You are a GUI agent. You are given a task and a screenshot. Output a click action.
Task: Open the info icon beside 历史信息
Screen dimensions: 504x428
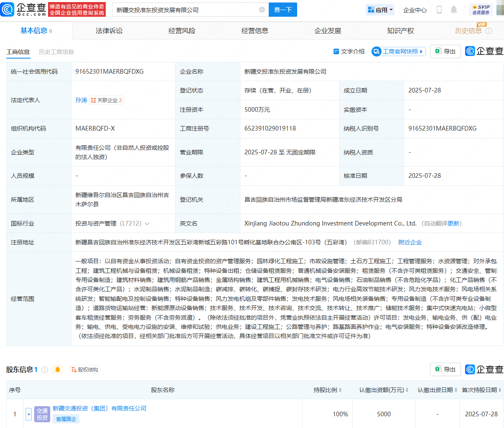point(489,31)
